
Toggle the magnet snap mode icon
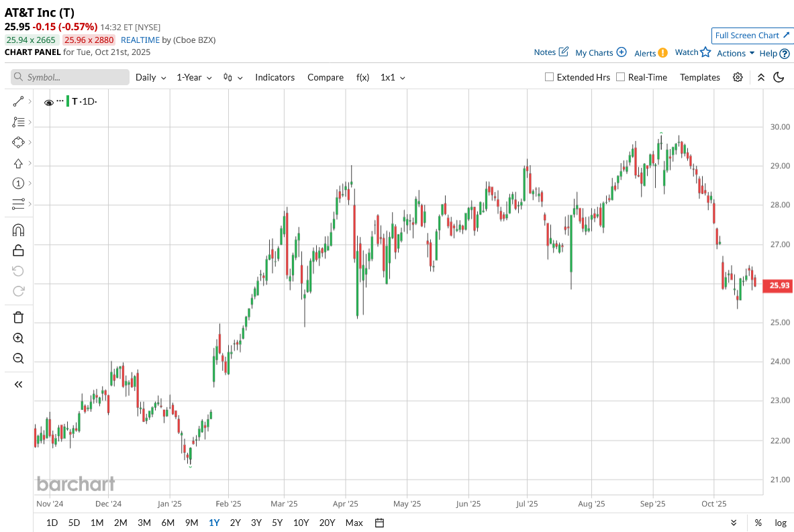18,230
